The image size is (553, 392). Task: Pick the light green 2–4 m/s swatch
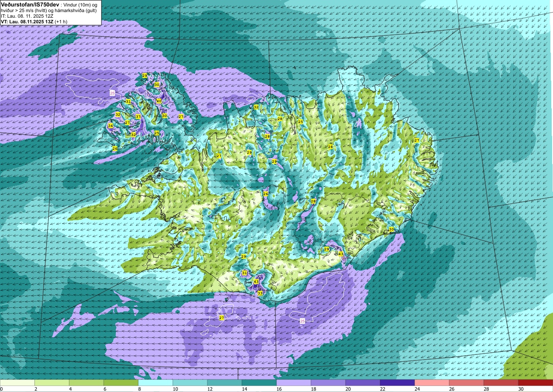coord(52,383)
